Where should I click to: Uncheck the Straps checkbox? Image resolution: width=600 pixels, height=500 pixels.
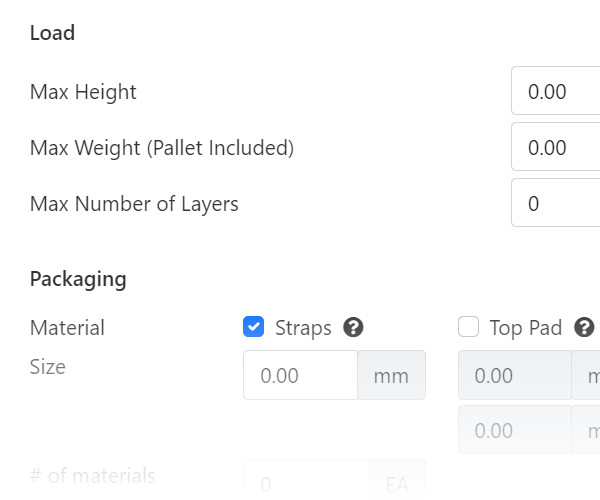[x=254, y=327]
